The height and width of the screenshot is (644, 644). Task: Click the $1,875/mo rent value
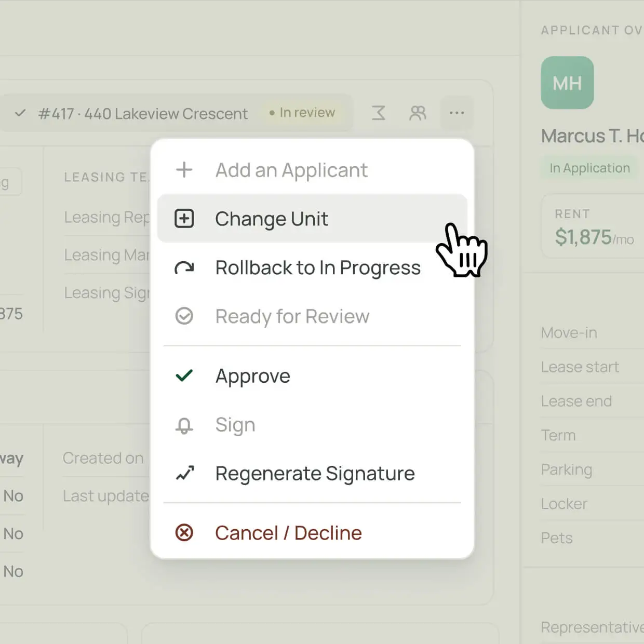[x=594, y=237]
